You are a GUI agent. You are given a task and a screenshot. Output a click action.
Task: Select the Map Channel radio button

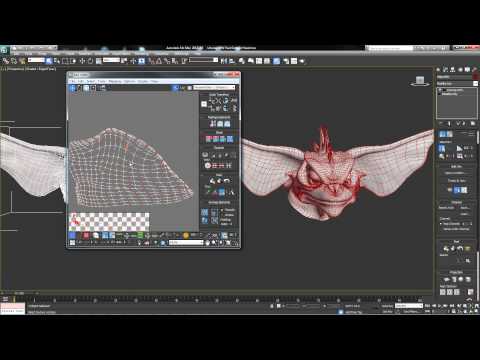pyautogui.click(x=441, y=224)
